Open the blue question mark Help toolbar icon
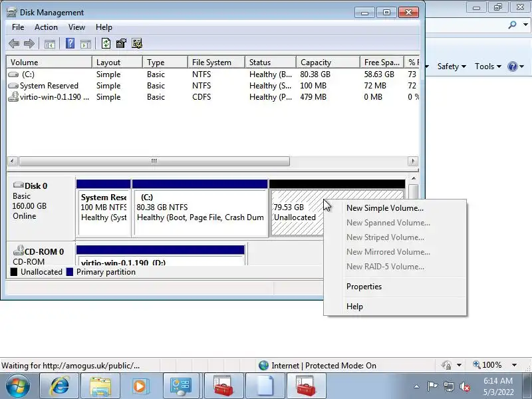Screen dimensions: 532x399 click(70, 43)
